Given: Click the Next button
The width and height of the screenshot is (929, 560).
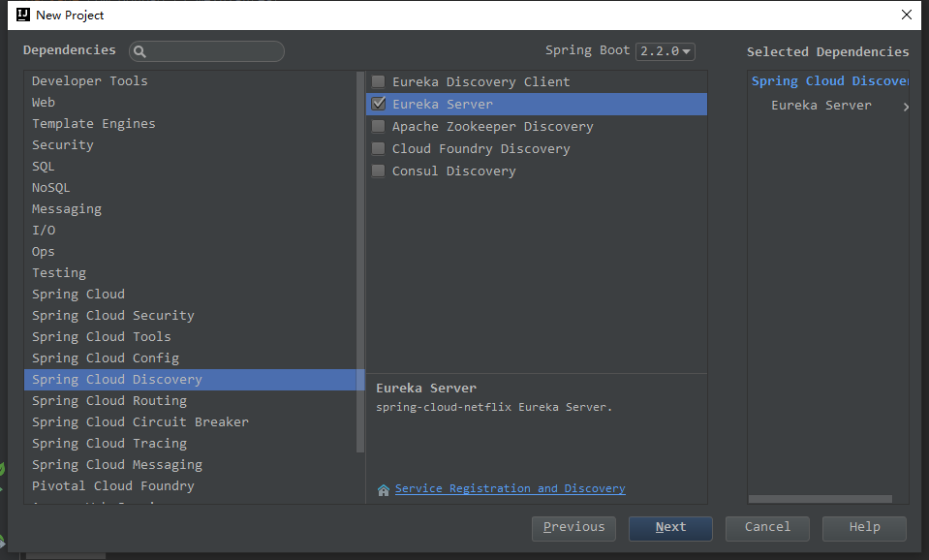Looking at the screenshot, I should (x=670, y=528).
